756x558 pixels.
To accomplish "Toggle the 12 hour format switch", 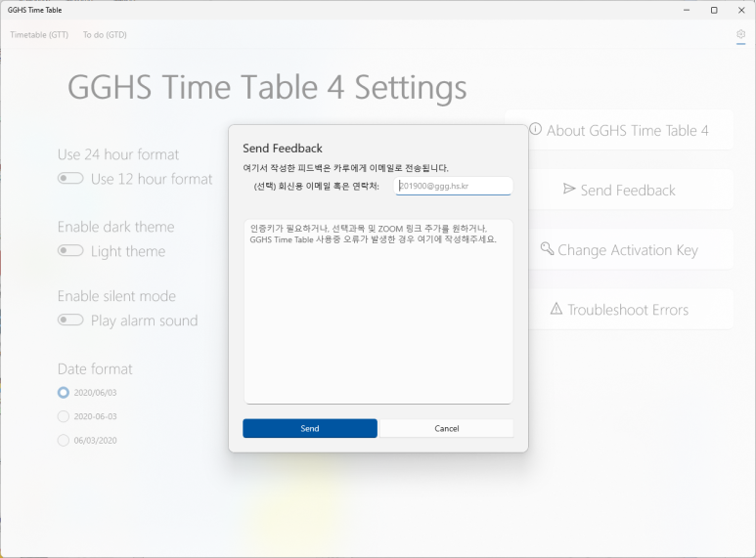I will point(70,178).
